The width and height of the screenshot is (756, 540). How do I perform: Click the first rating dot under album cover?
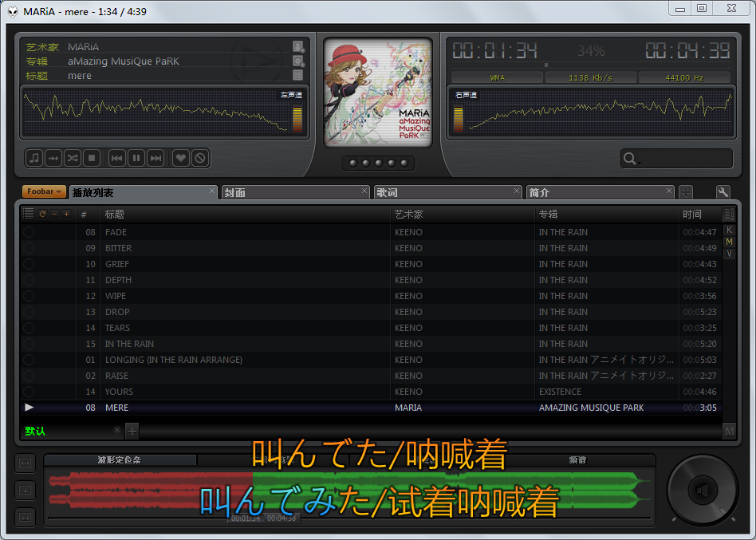[353, 163]
